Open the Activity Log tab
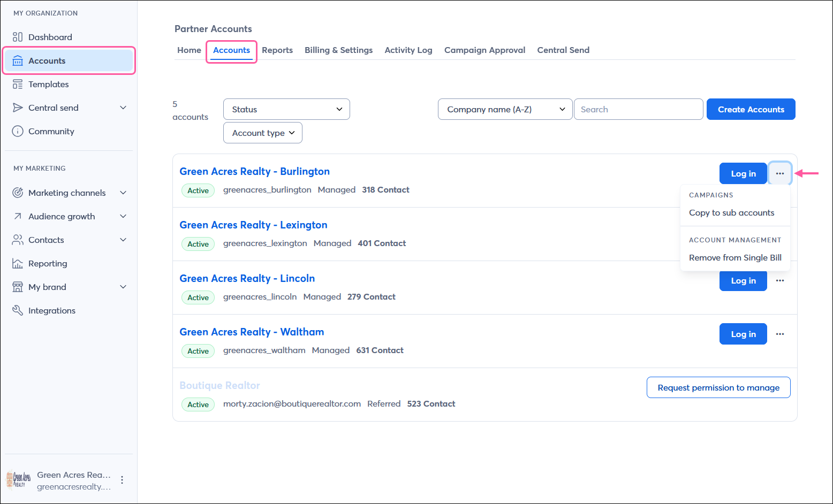The width and height of the screenshot is (833, 504). (x=408, y=50)
